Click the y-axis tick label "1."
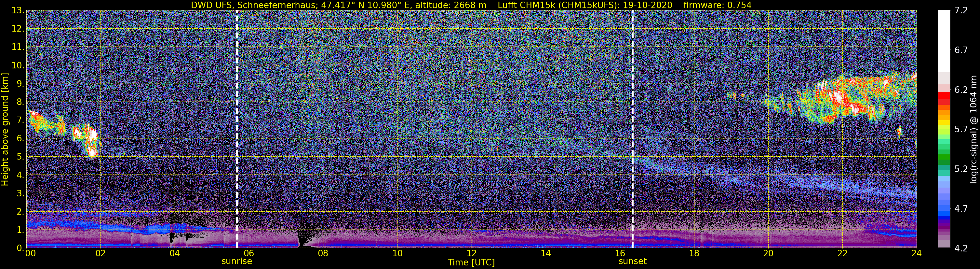This screenshot has height=269, width=980. pyautogui.click(x=20, y=230)
